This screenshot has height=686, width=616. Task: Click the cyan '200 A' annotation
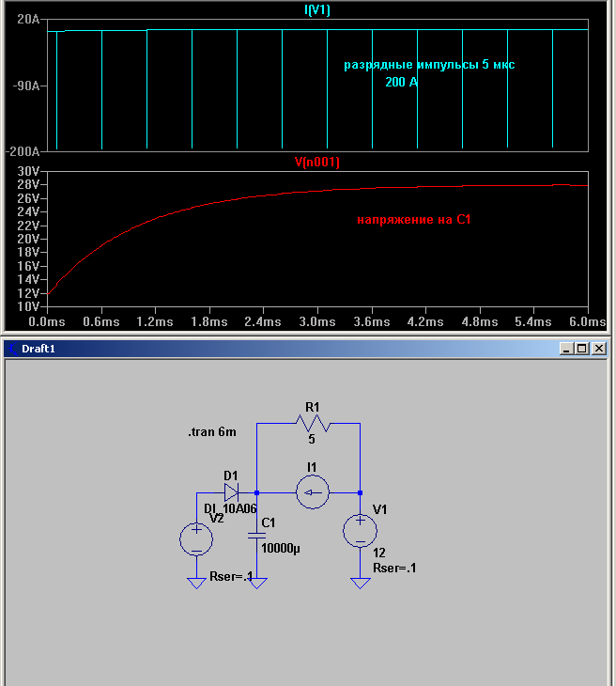tap(401, 82)
